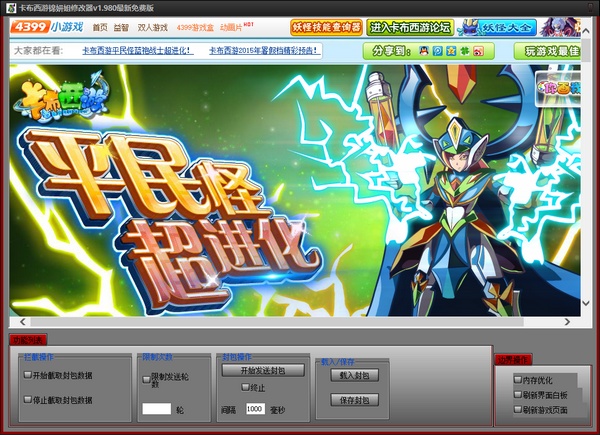Click the 分享到 share label
600x435 pixels.
pyautogui.click(x=391, y=51)
